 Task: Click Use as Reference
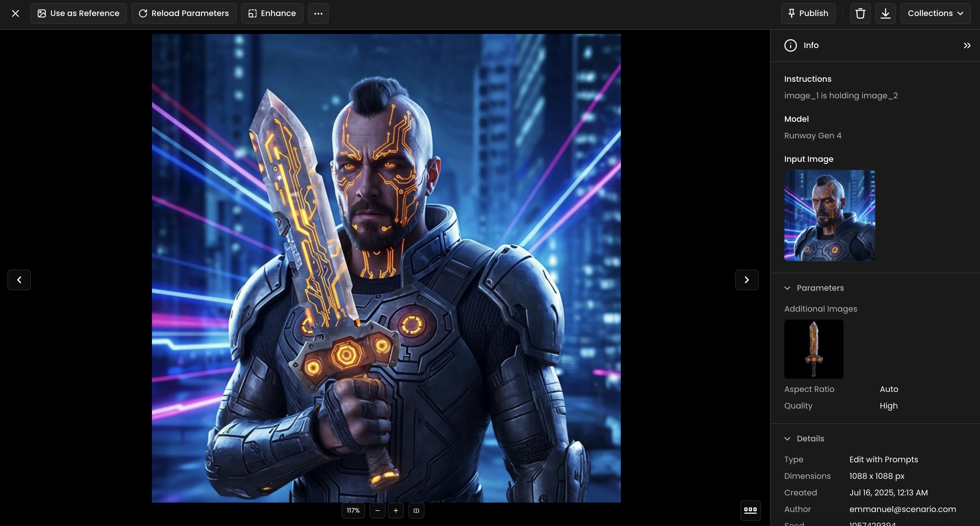(x=78, y=14)
